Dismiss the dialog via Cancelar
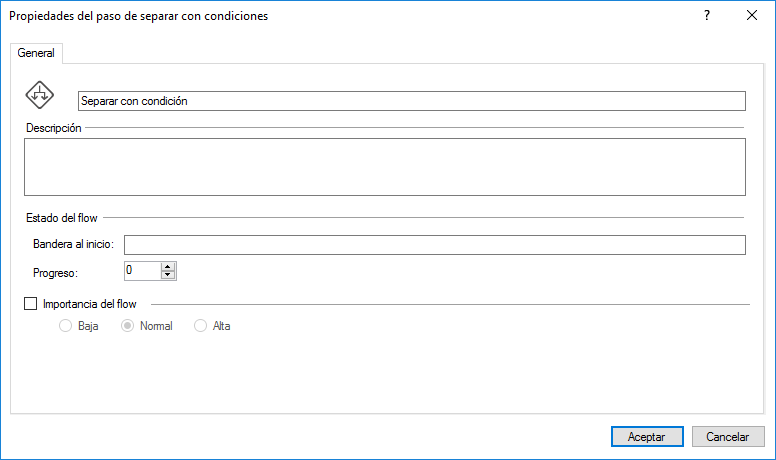 pos(728,437)
